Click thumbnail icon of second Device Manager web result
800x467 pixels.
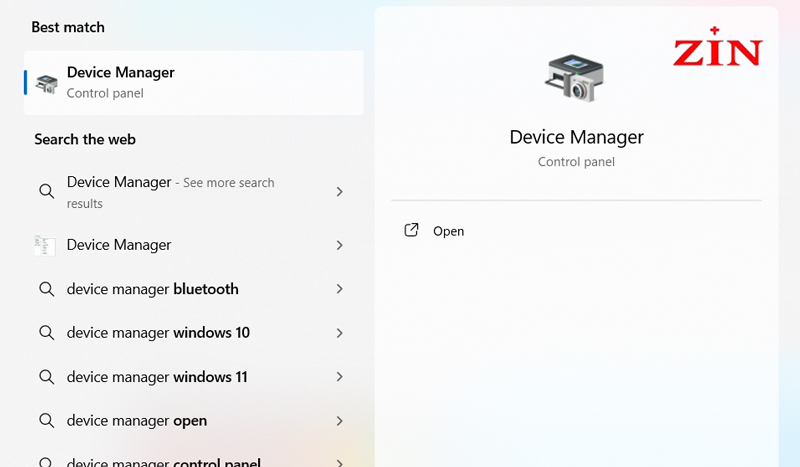[45, 245]
